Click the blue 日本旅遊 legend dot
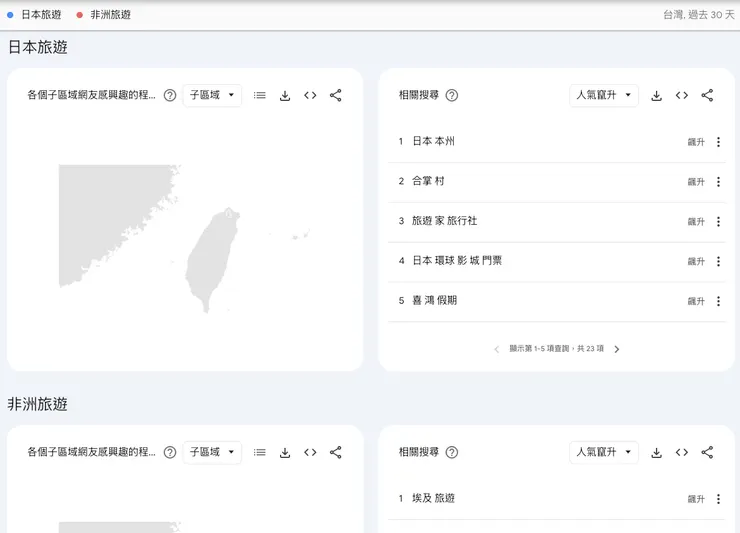The width and height of the screenshot is (740, 533). coord(10,15)
